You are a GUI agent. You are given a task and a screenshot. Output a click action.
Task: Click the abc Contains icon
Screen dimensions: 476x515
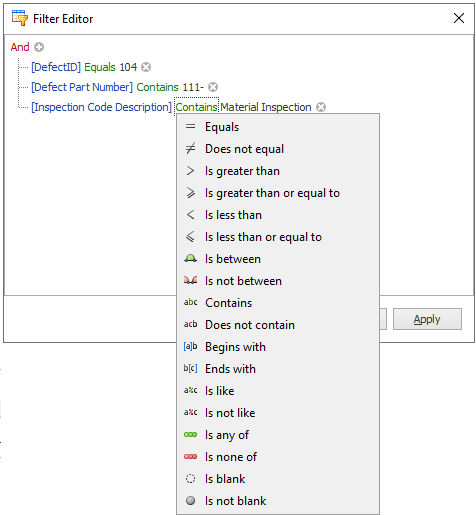(190, 302)
